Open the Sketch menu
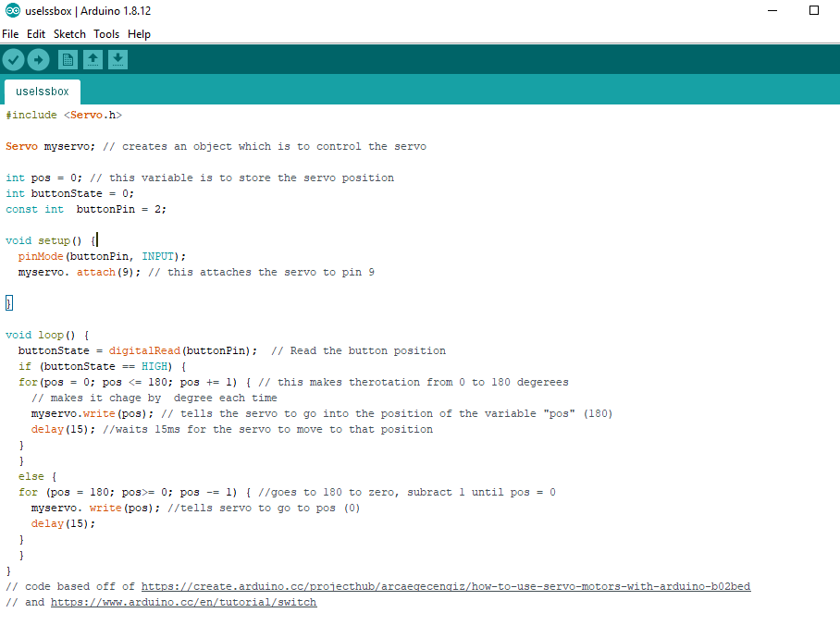 pos(69,34)
